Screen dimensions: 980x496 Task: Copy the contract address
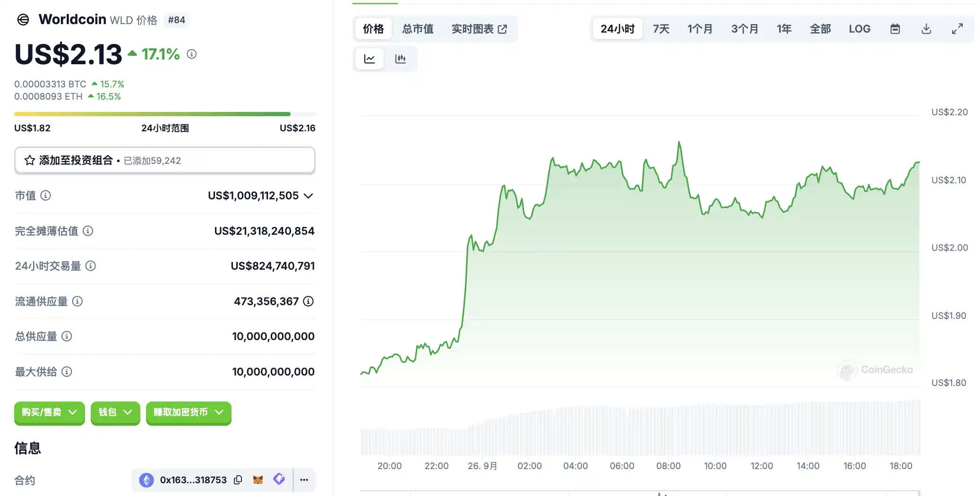238,480
